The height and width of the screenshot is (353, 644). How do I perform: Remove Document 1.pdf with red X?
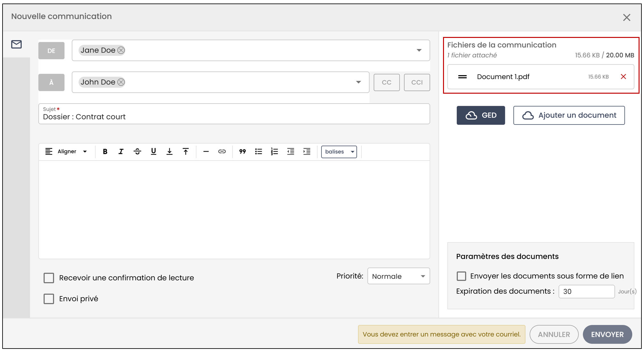pos(623,77)
